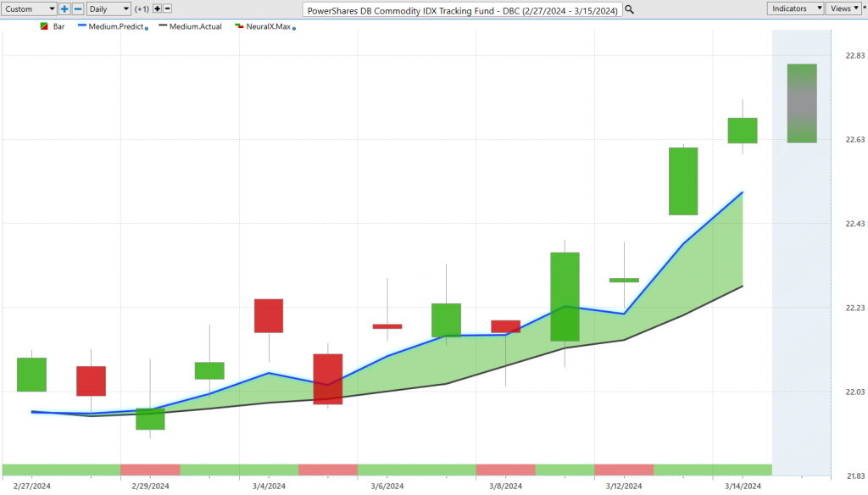868x495 pixels.
Task: Click the thin green candlestick above 3/12/2024
Action: point(624,281)
